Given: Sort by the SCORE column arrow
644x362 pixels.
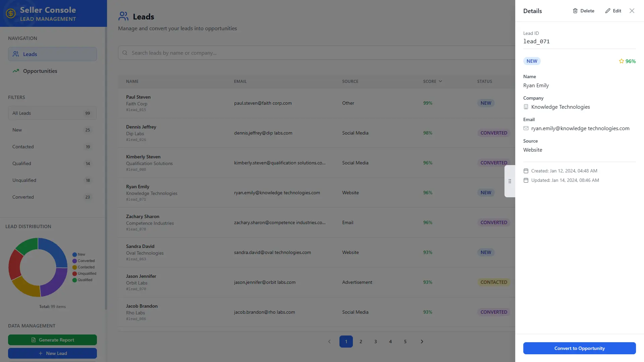Looking at the screenshot, I should tap(440, 81).
